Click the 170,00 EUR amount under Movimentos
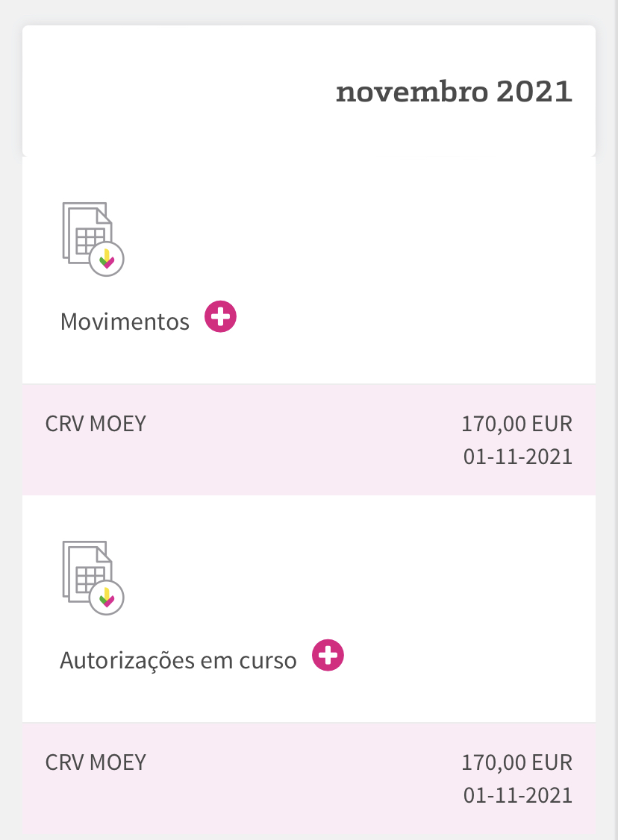The image size is (618, 840). (516, 424)
